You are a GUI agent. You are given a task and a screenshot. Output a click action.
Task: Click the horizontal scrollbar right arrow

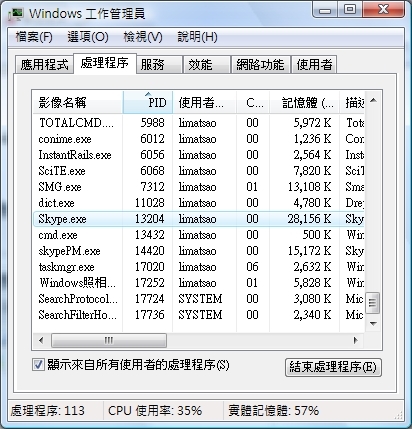click(355, 340)
